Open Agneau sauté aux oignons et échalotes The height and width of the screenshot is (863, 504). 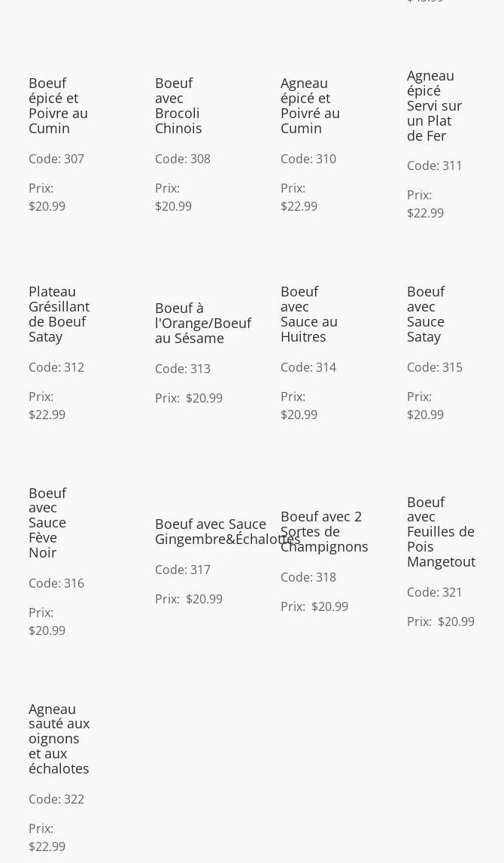[59, 739]
